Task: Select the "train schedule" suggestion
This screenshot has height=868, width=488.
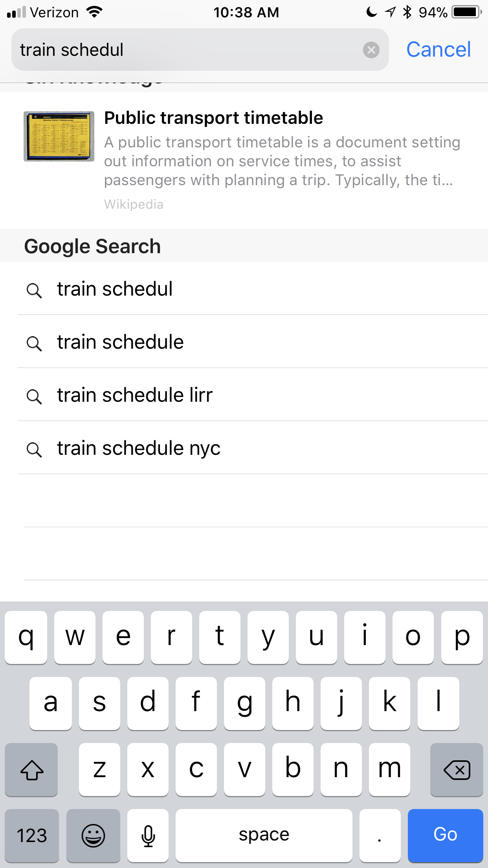Action: pos(120,342)
